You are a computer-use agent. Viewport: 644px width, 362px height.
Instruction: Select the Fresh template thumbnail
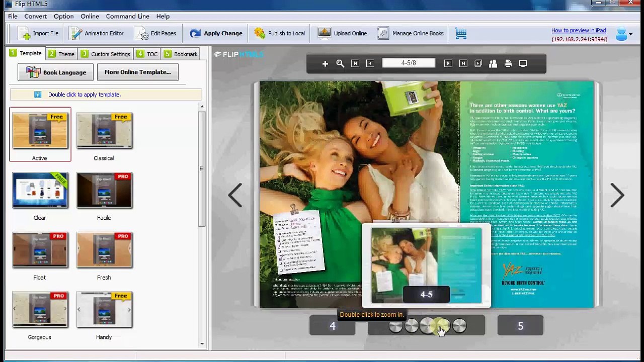pos(104,250)
